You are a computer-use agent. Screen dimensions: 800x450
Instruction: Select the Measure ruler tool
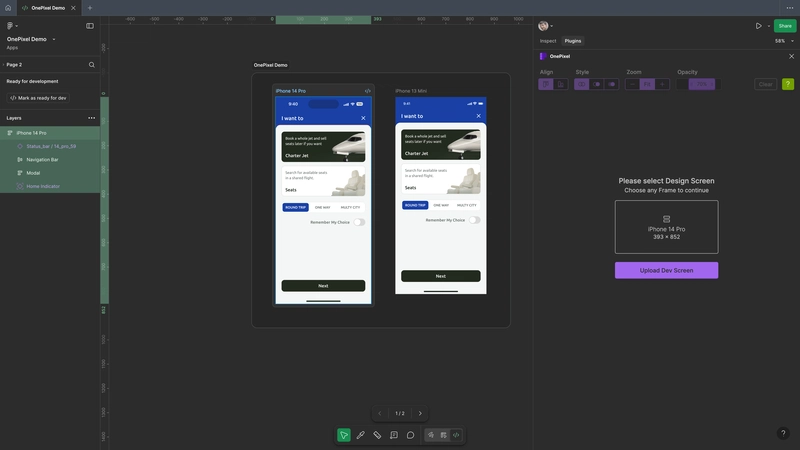377,435
